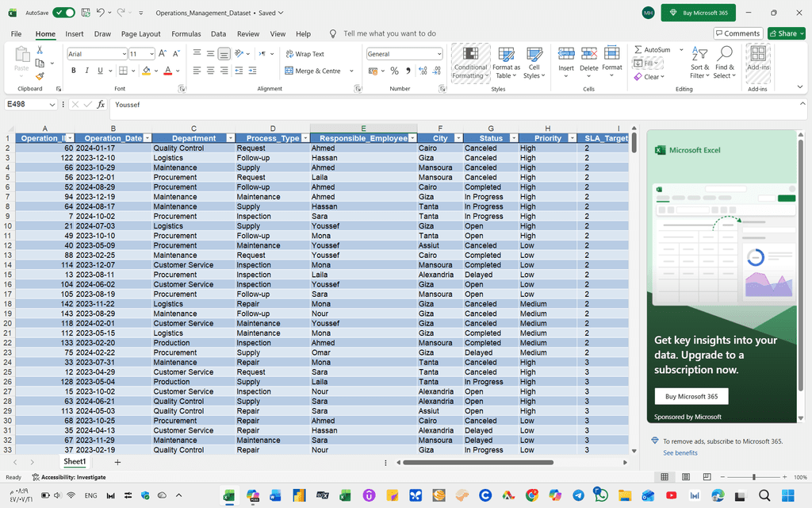Click the Italic formatting icon
Image resolution: width=812 pixels, height=508 pixels.
(86, 71)
